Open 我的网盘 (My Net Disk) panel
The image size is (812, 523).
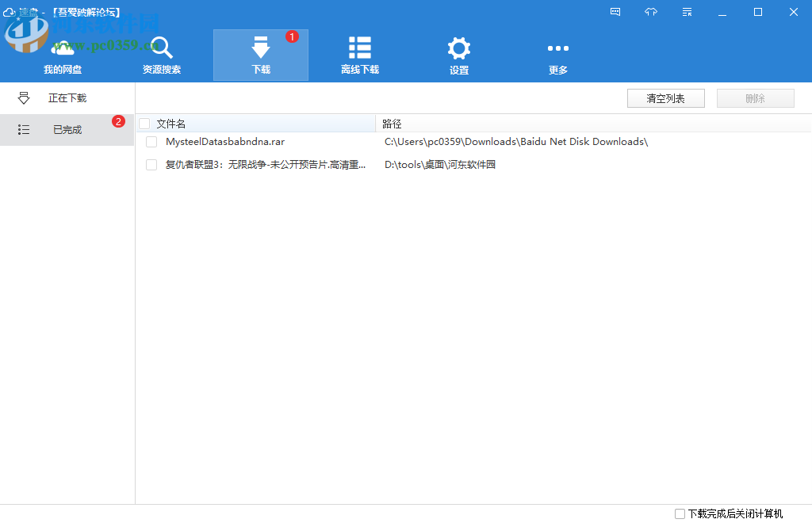(63, 54)
